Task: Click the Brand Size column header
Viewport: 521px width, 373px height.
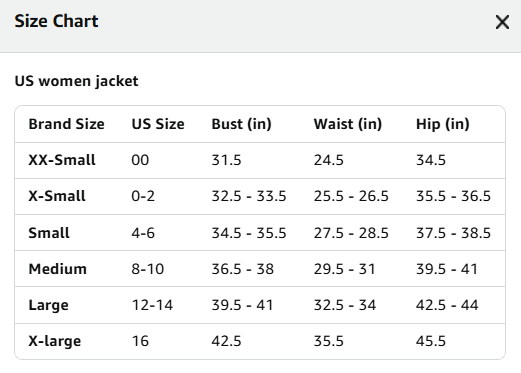Action: [66, 124]
